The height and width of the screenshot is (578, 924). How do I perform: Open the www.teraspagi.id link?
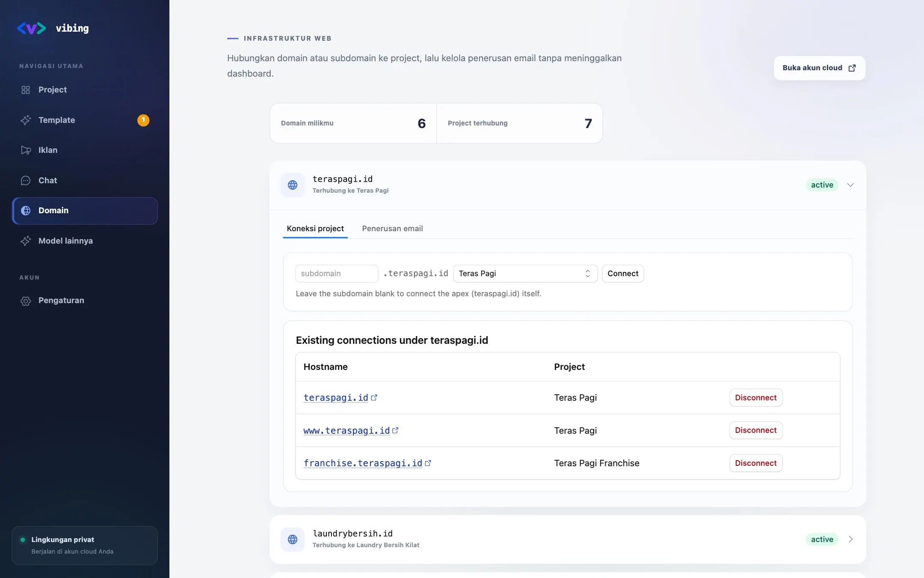point(346,431)
